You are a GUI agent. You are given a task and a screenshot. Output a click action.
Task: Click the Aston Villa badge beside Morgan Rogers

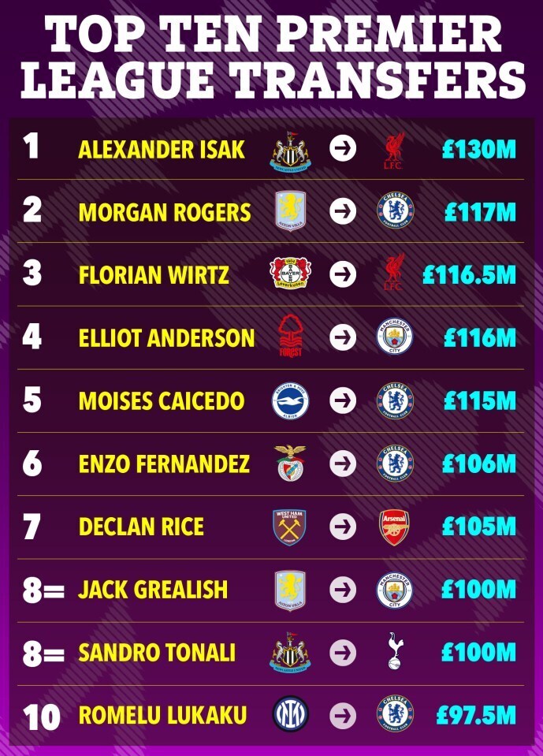pos(291,210)
